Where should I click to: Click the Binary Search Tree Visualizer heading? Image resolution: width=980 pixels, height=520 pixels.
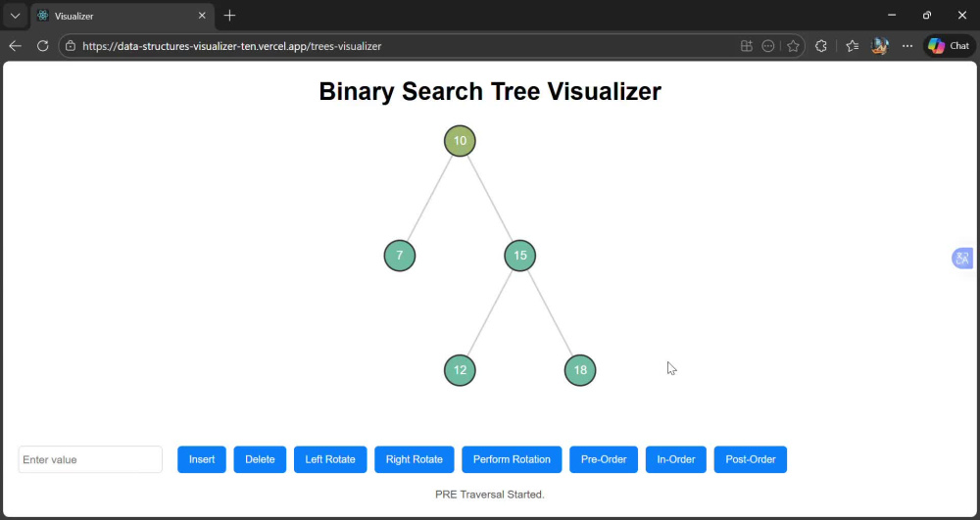pyautogui.click(x=490, y=92)
